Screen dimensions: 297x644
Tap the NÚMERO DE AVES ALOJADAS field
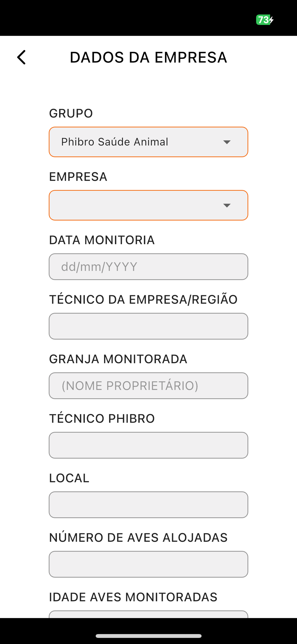148,564
